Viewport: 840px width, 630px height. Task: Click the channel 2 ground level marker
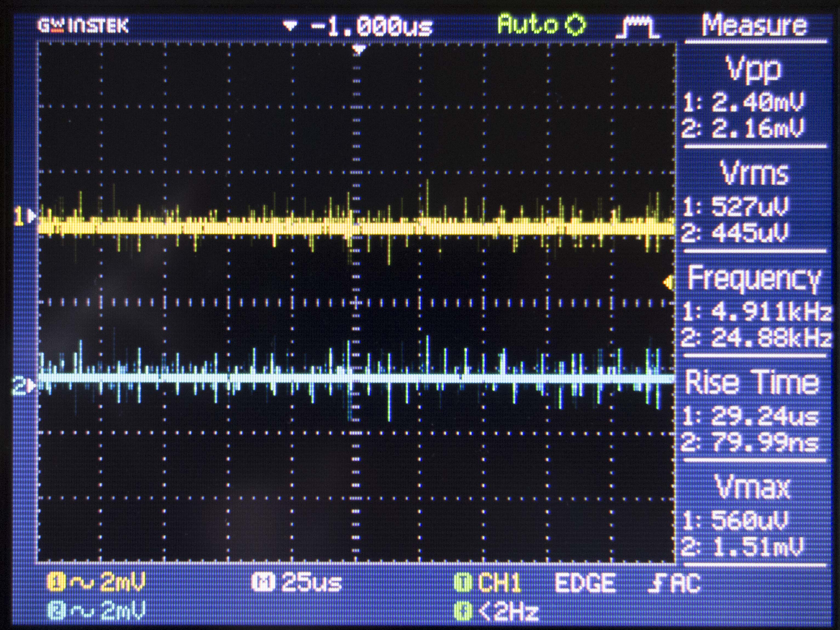coord(24,386)
